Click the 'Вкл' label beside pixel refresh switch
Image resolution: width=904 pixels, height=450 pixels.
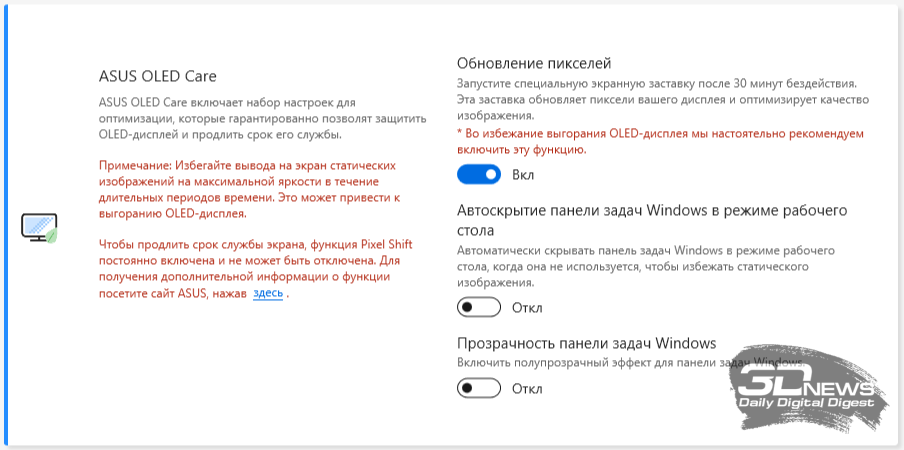pos(523,175)
